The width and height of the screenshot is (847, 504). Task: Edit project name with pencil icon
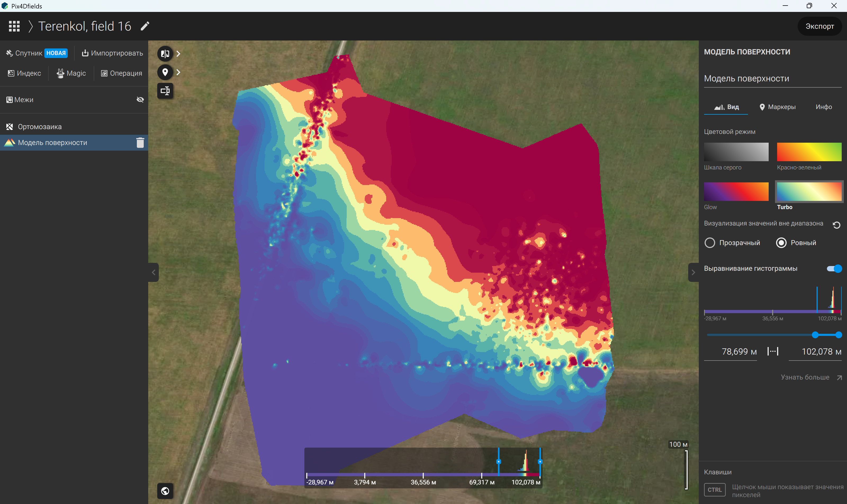145,26
